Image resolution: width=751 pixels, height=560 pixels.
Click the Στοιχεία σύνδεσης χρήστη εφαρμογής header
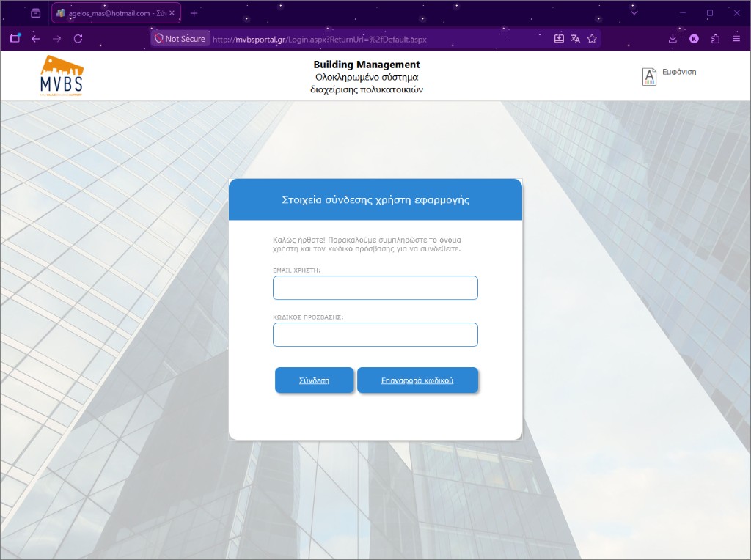point(375,200)
